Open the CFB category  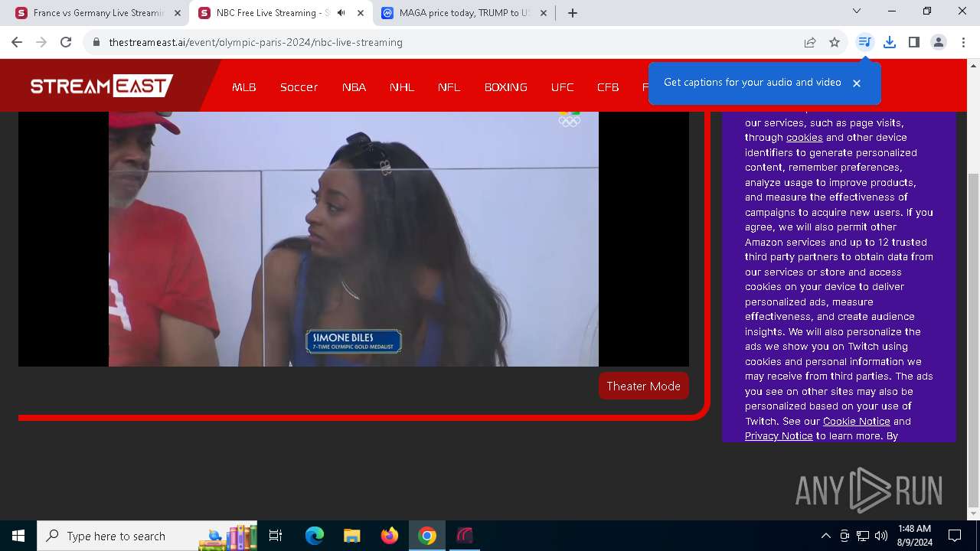(x=608, y=87)
